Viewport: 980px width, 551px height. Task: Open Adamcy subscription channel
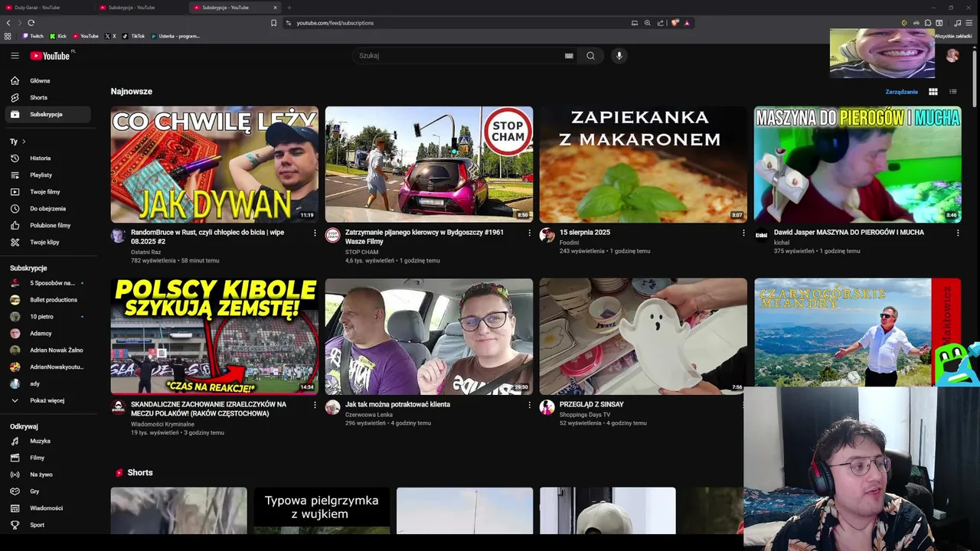coord(49,334)
